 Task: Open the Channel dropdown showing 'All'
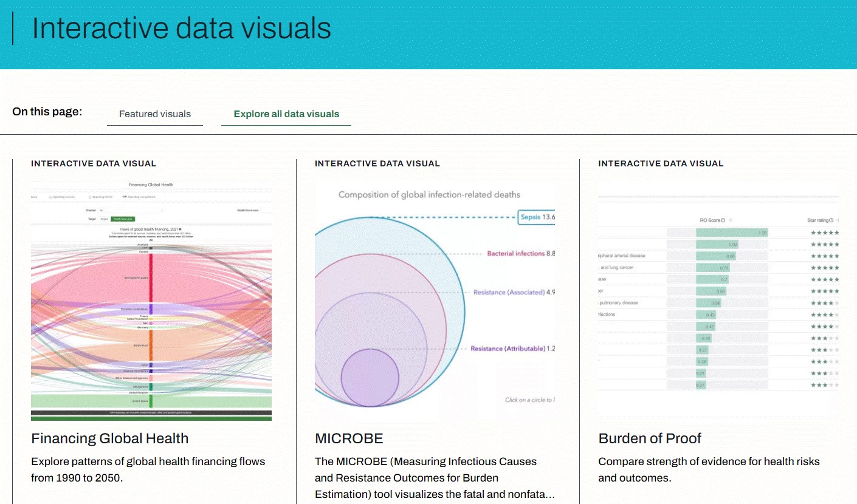click(131, 210)
